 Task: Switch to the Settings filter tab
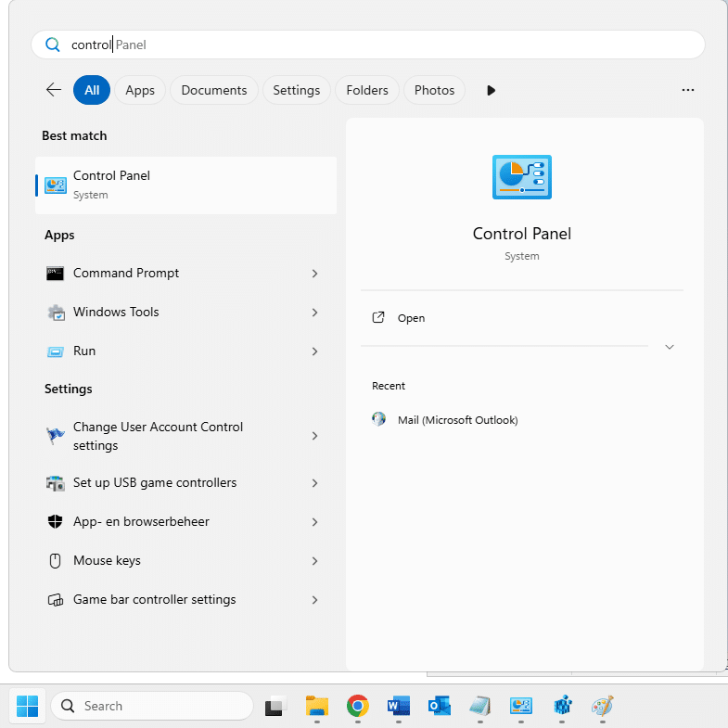296,90
